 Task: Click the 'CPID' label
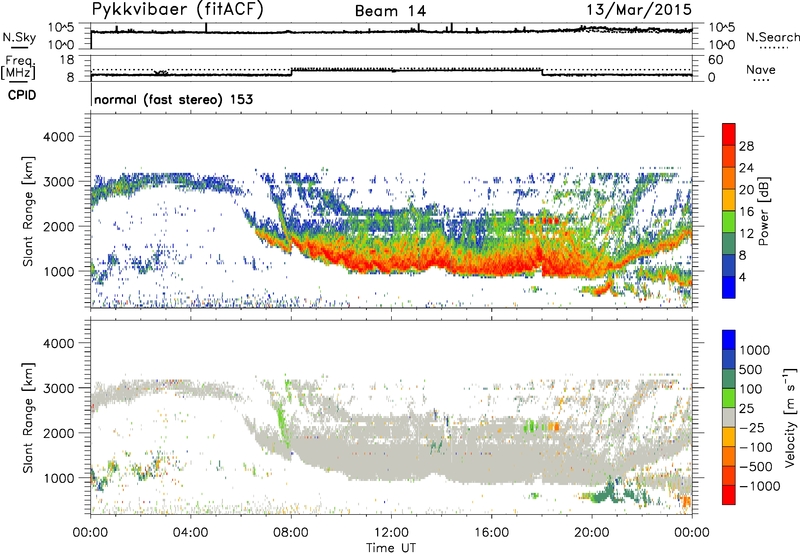22,95
